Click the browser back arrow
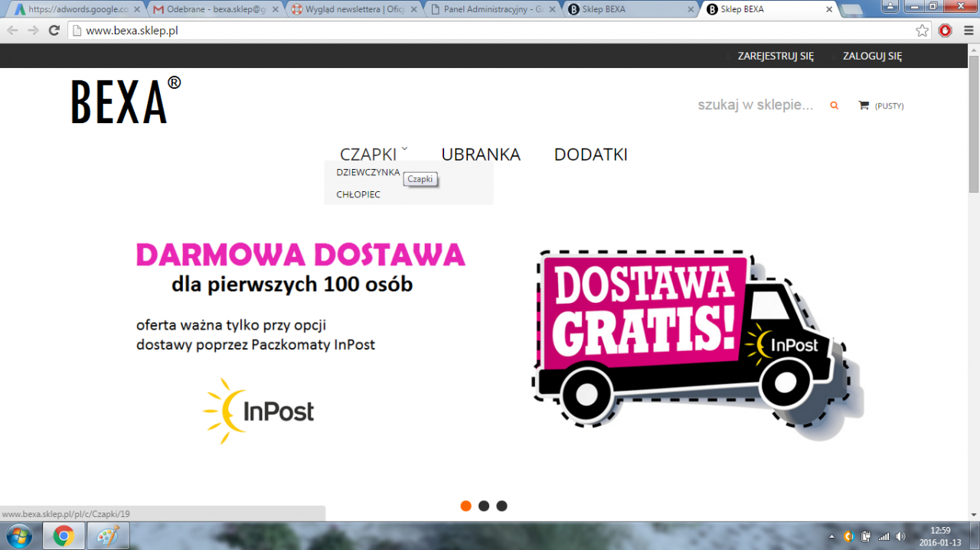Image resolution: width=980 pixels, height=550 pixels. [x=12, y=31]
